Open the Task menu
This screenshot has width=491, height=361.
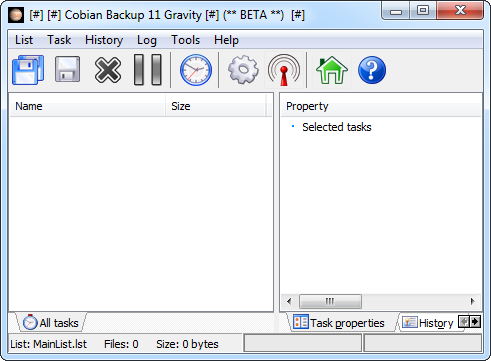59,40
